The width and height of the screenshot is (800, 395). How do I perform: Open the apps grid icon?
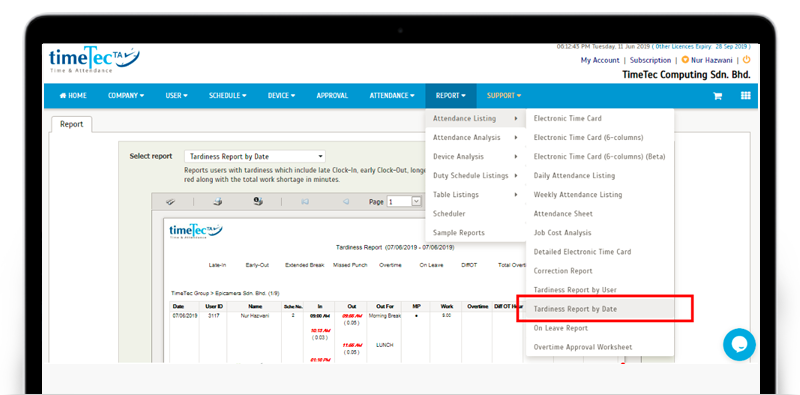[745, 95]
